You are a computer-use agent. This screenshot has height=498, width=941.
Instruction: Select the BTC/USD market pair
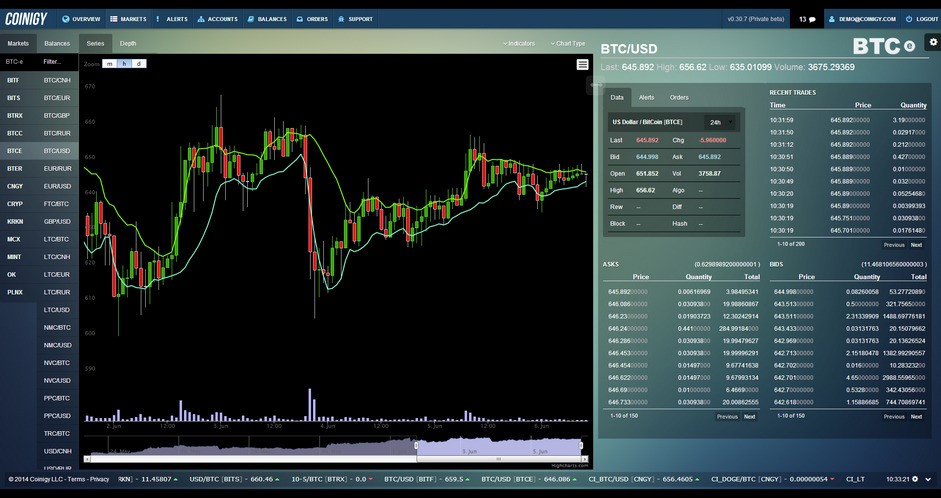tap(57, 151)
